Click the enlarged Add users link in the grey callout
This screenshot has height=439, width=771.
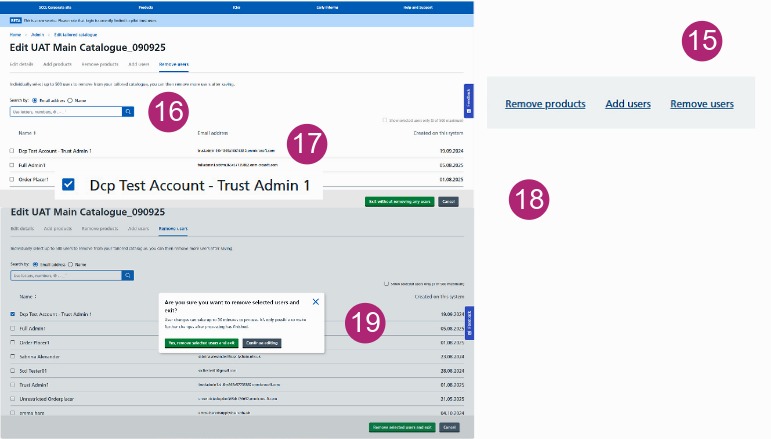(628, 104)
